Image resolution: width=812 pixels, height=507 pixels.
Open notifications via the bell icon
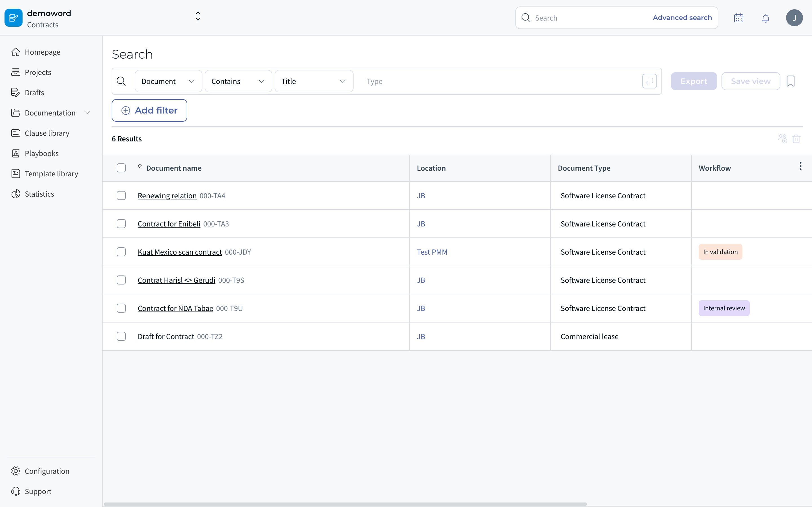coord(766,18)
